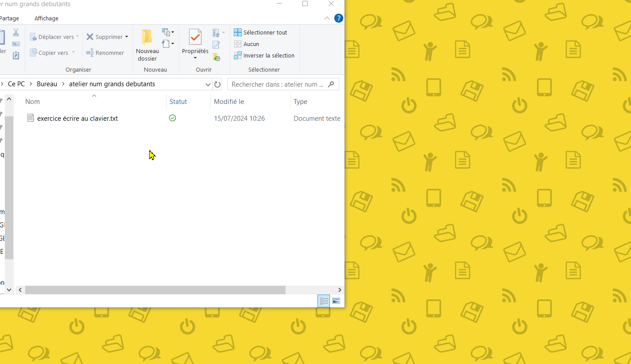Click the horizontal scrollbar right arrow

tap(340, 290)
